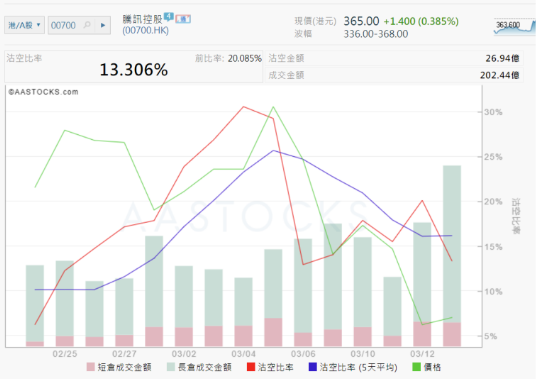Click the 沽空金額 row label

[x=286, y=58]
